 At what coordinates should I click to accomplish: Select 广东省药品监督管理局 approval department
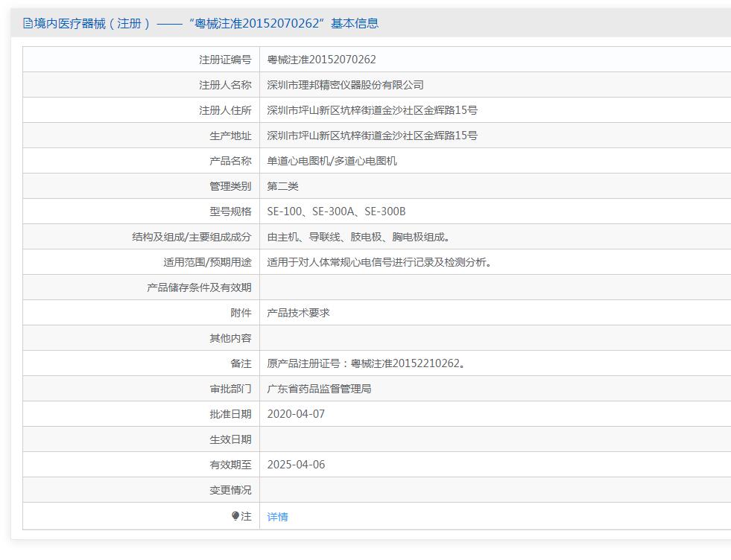[320, 389]
